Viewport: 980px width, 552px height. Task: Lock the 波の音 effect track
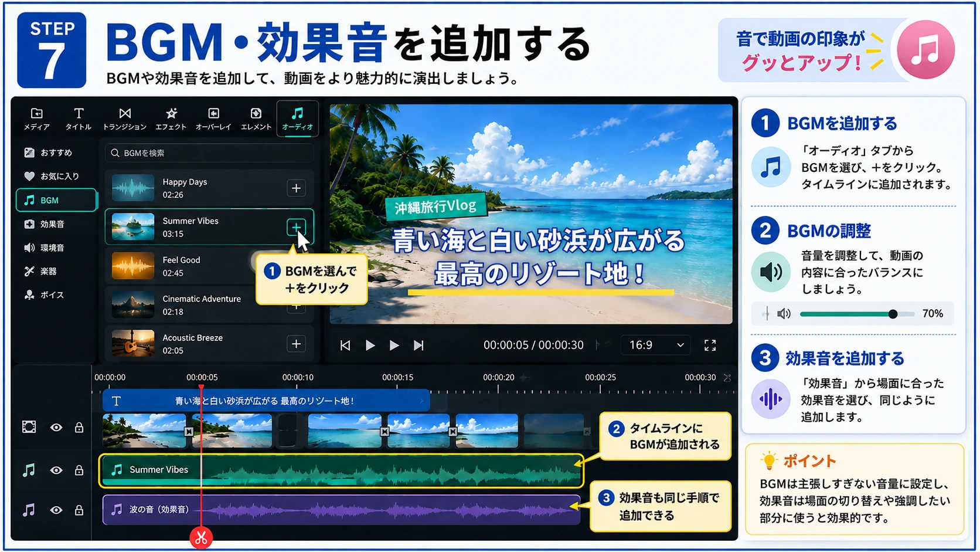[x=79, y=510]
